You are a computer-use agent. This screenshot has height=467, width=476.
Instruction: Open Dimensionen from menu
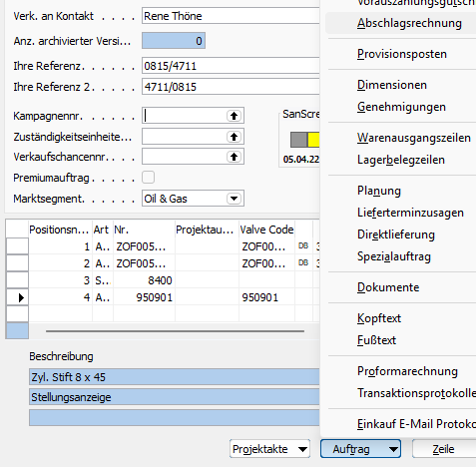(x=392, y=85)
